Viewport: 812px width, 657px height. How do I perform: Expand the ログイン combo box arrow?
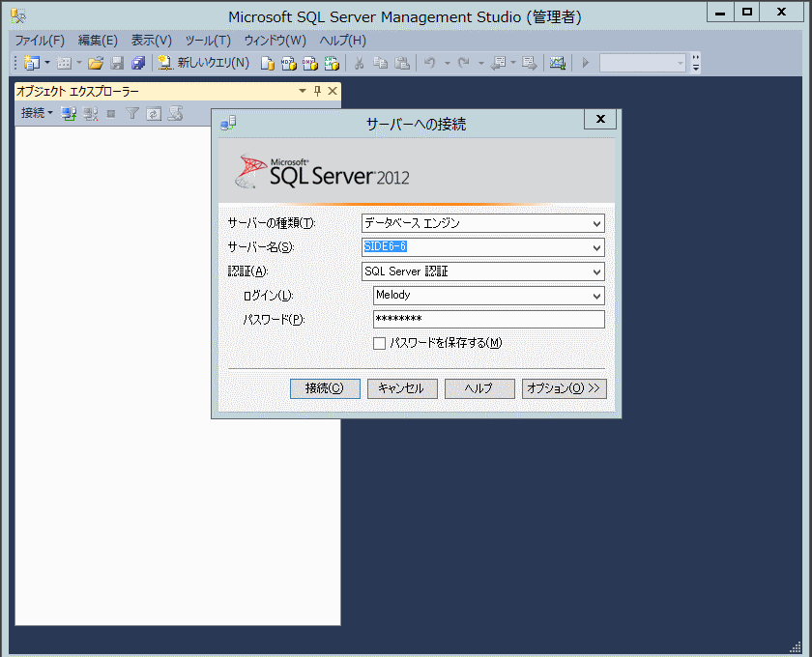tap(596, 297)
